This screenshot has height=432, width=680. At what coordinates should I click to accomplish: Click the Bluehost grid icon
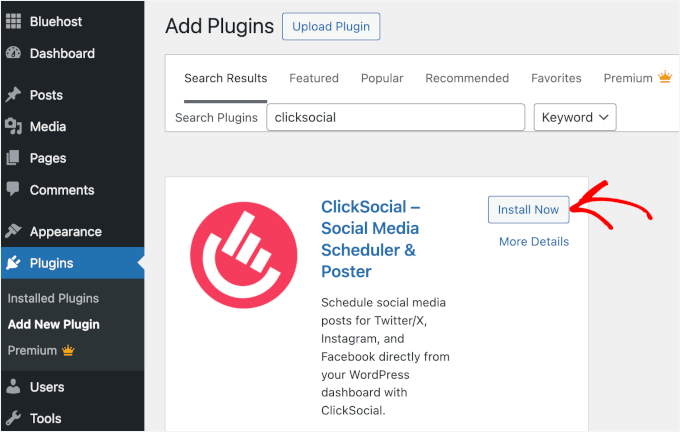[x=13, y=21]
